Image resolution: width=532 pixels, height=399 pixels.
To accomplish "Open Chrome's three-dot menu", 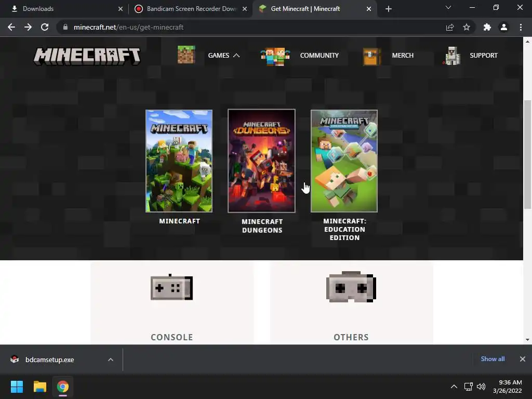I will (521, 27).
